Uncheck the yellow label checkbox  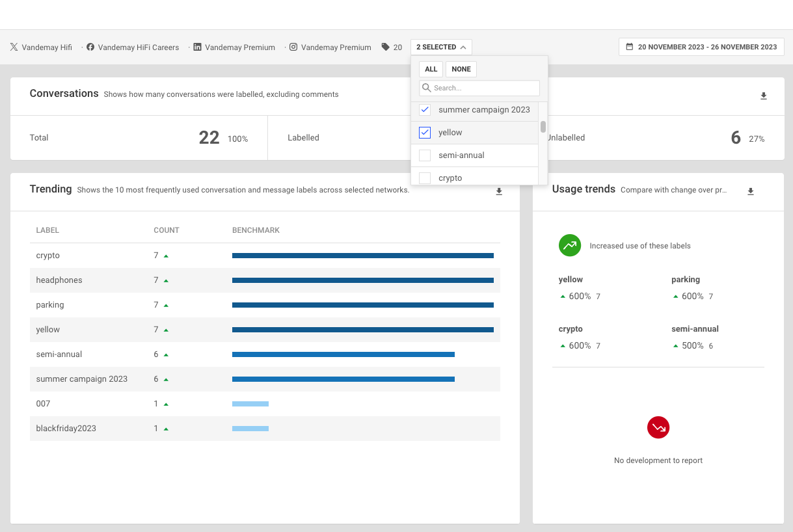[x=425, y=133]
